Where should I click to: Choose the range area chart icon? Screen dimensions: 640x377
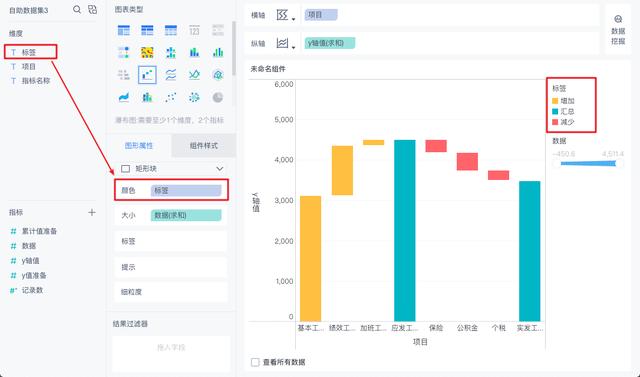(194, 75)
